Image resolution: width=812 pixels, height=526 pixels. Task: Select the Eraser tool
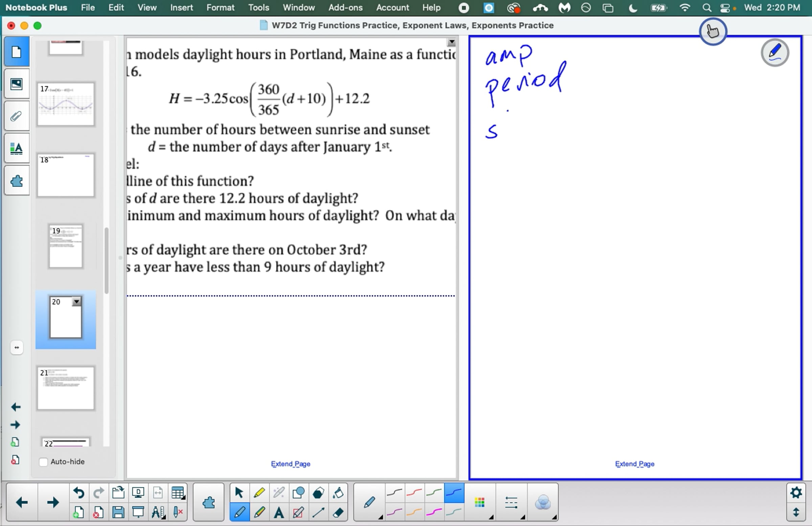(x=338, y=512)
